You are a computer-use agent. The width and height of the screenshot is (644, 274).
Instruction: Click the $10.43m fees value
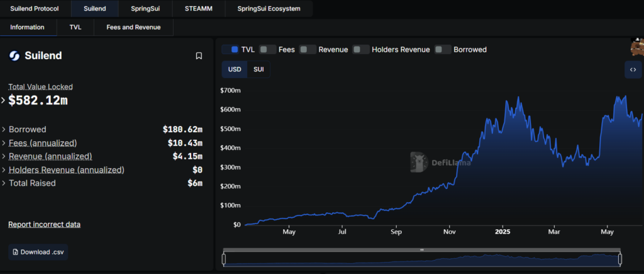click(185, 143)
